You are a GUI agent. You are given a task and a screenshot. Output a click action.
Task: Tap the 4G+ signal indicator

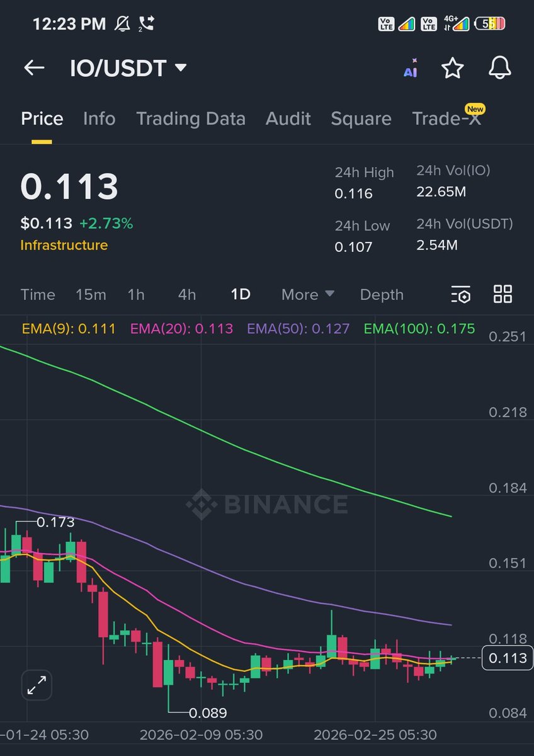point(457,24)
